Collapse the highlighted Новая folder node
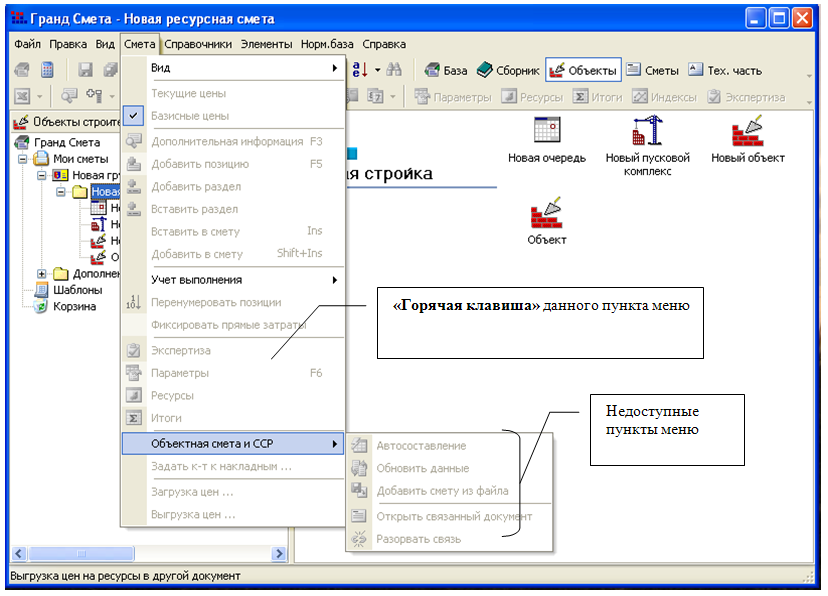Viewport: 828px width, 596px height. point(61,192)
